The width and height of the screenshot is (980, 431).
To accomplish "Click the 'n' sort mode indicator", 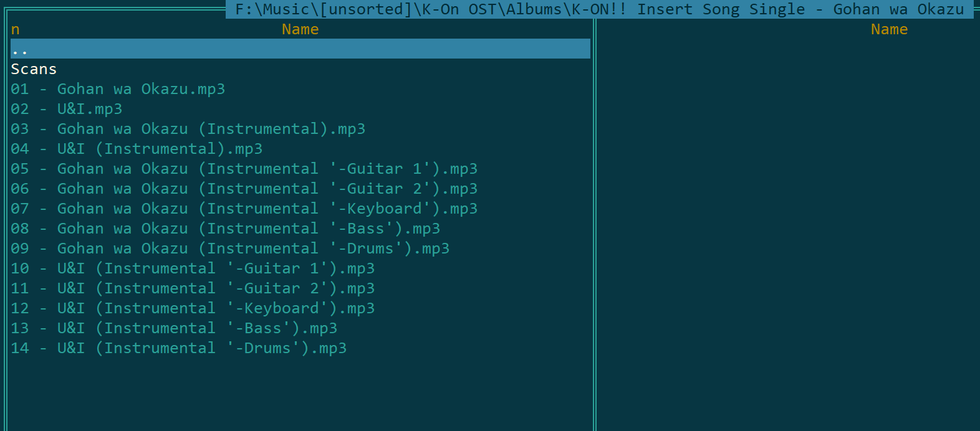I will coord(15,29).
